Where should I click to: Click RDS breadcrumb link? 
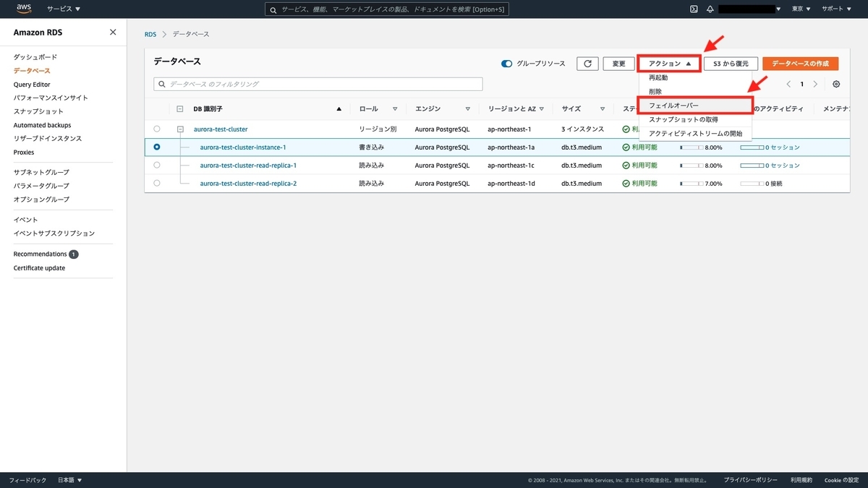[150, 34]
